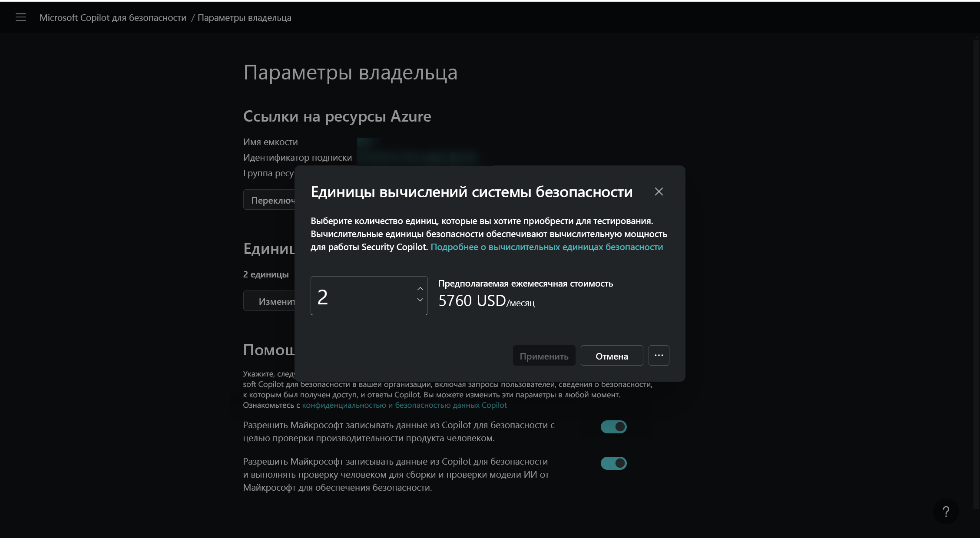
Task: Select the 'Ссылки на ресурсы Azure' heading
Action: [x=337, y=116]
